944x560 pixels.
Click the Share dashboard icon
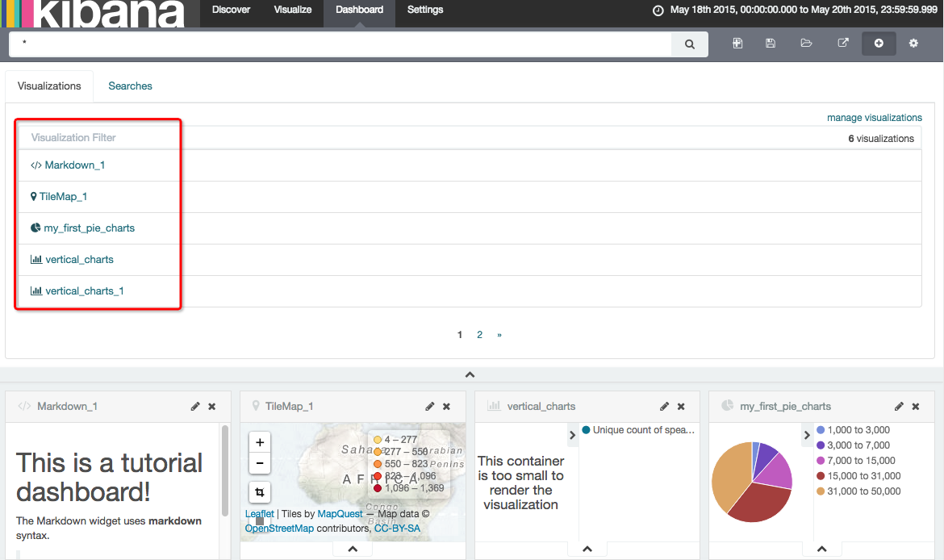click(843, 44)
